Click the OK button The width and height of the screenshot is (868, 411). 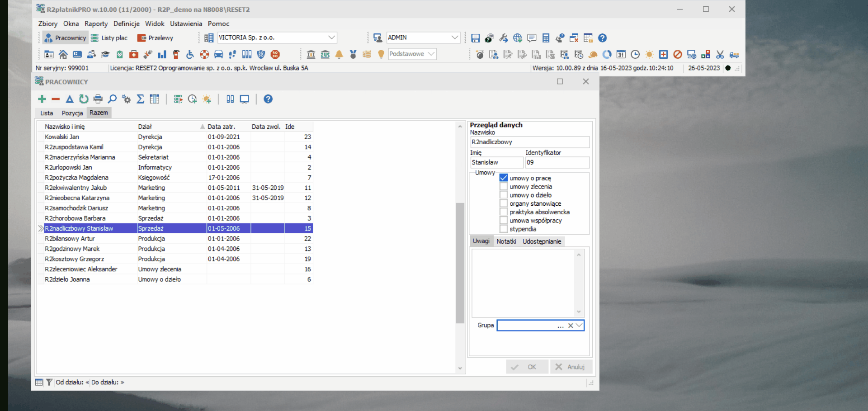pos(527,367)
